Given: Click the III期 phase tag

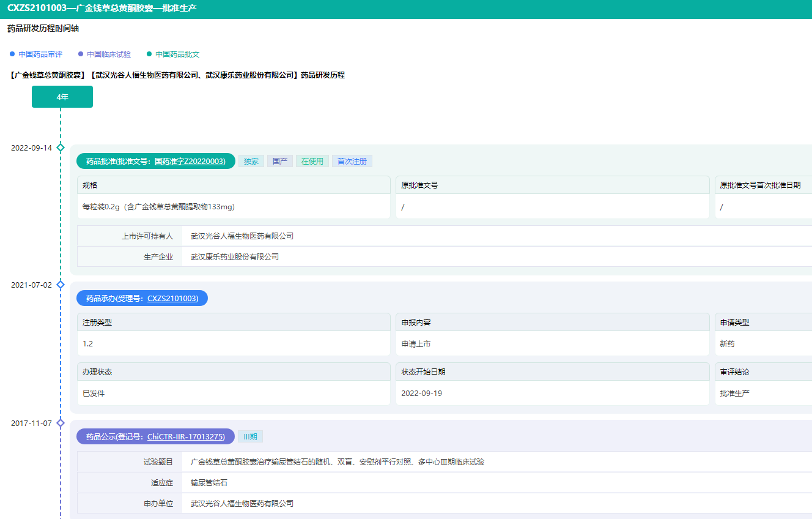Looking at the screenshot, I should tap(250, 437).
